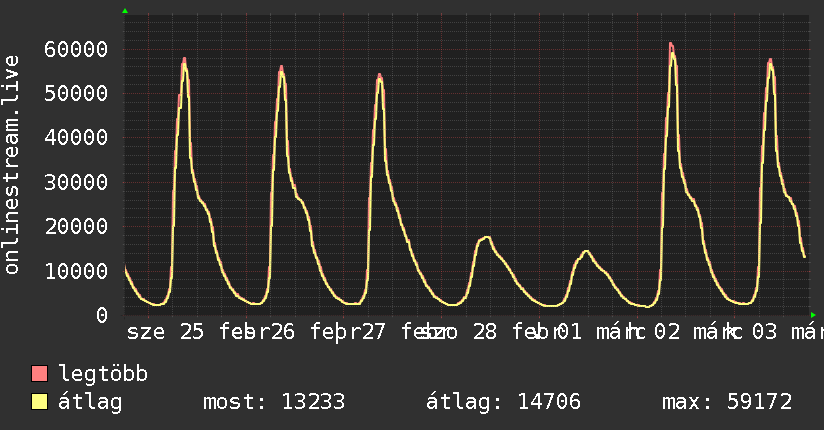Click the onlinestream.live vertical axis title
The height and width of the screenshot is (430, 824).
point(12,165)
